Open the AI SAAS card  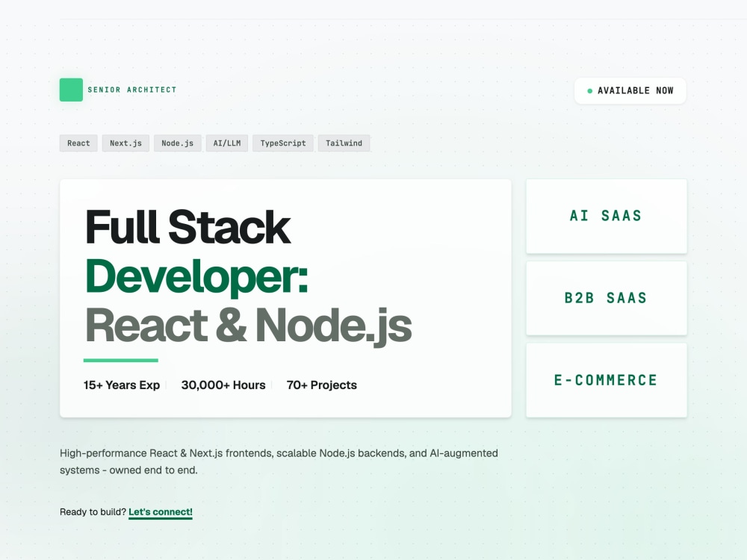[x=607, y=217]
